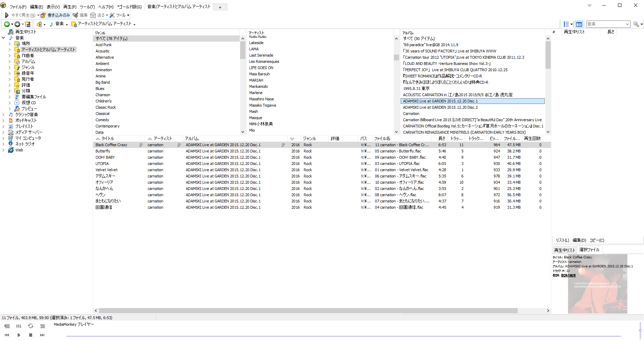Switch to the Now Playing list tab
This screenshot has height=341, width=644.
pos(565,250)
